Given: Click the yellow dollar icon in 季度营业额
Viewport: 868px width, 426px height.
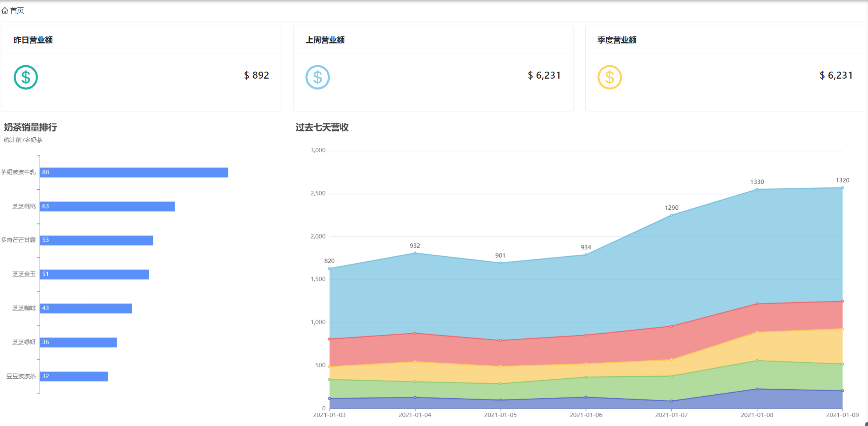Looking at the screenshot, I should click(610, 77).
